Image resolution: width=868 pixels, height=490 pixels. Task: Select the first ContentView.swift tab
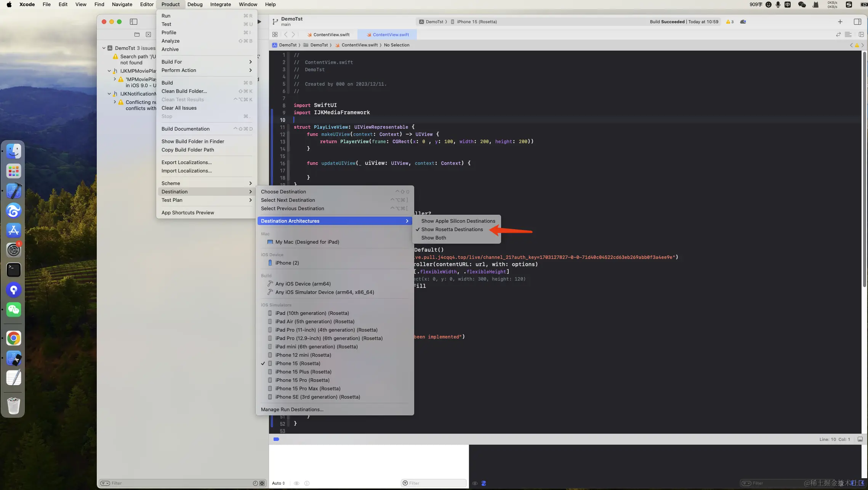(328, 35)
